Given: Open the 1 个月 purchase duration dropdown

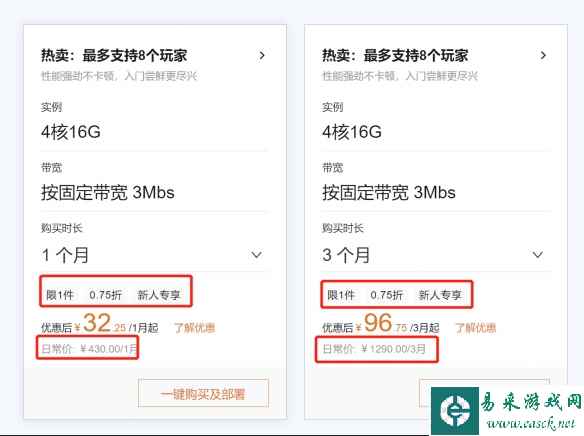Looking at the screenshot, I should point(154,255).
